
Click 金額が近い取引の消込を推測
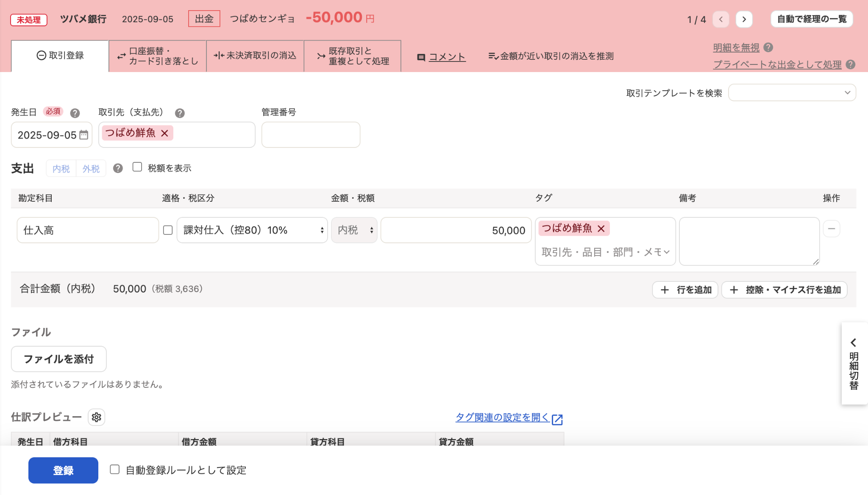(x=551, y=56)
